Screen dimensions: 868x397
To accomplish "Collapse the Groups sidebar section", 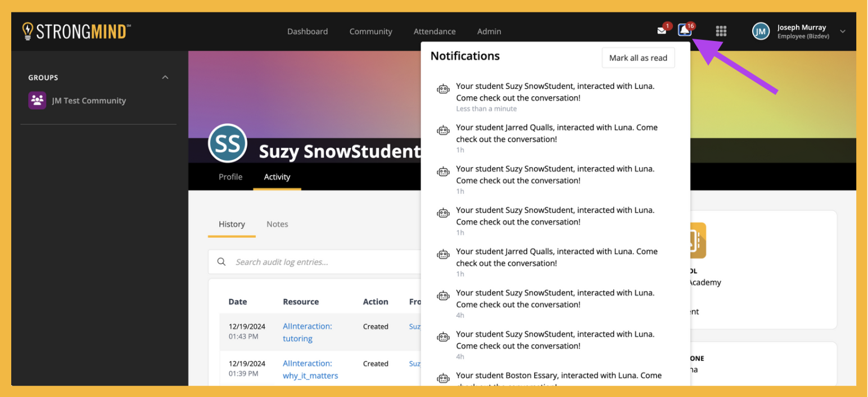I will (x=165, y=77).
